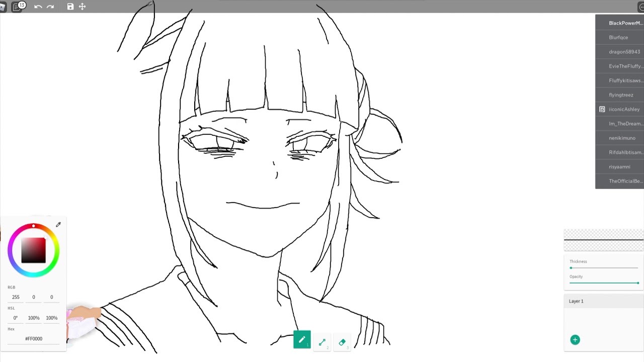Select the pencil draw tool

[302, 340]
